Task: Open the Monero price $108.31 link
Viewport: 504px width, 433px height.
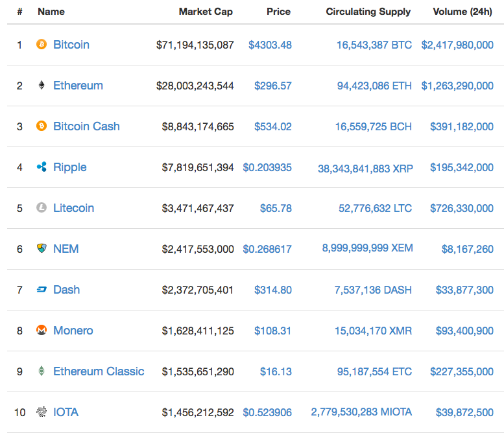Action: [x=272, y=331]
